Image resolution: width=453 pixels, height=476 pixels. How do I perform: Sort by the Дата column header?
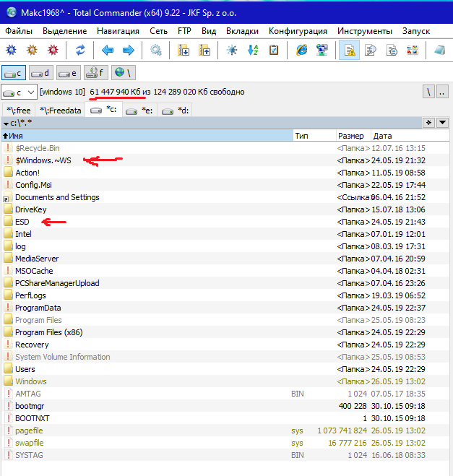(410, 136)
